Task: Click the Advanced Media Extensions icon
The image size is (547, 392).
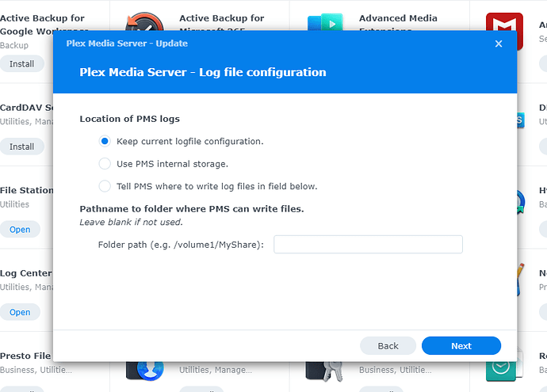Action: pyautogui.click(x=324, y=22)
